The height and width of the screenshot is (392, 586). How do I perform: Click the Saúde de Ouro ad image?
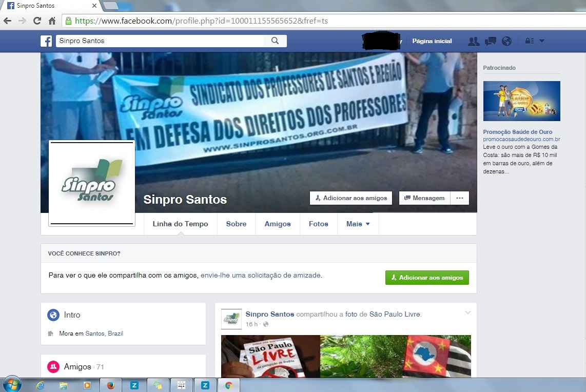tap(522, 101)
